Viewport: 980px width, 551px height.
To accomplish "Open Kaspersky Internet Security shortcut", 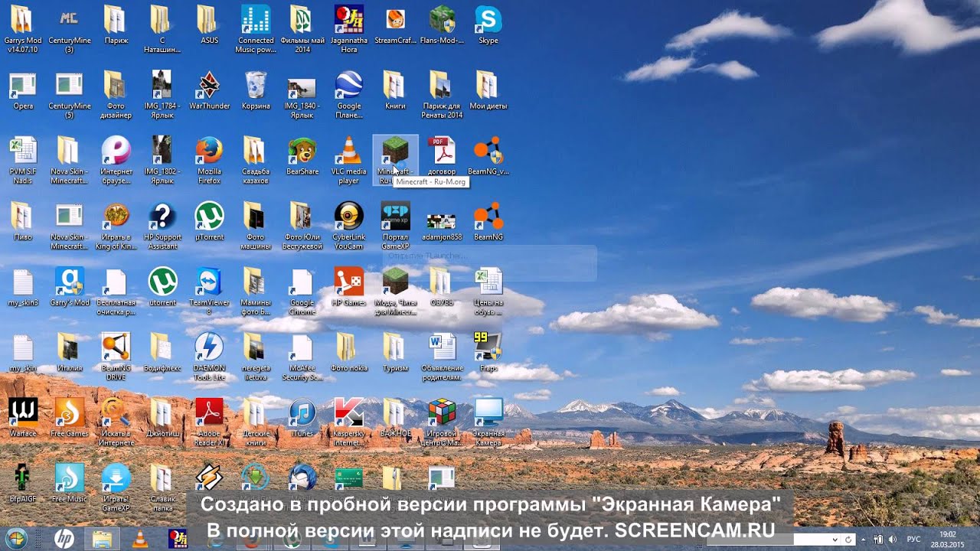I will (348, 422).
